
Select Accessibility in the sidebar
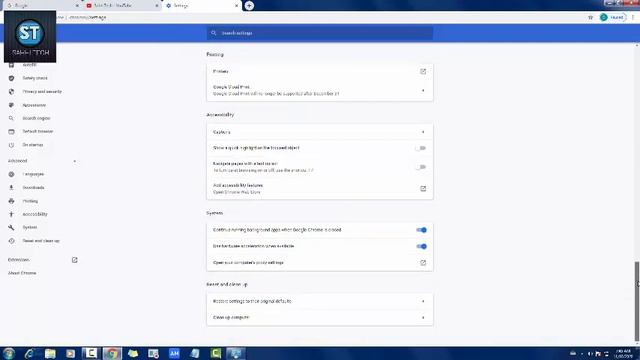[x=35, y=214]
